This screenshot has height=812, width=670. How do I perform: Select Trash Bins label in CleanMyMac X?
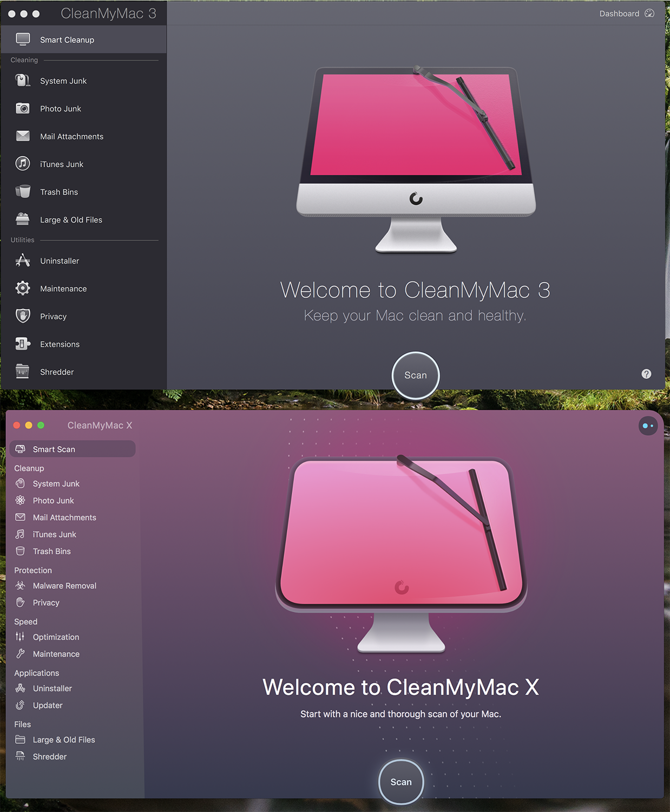52,551
